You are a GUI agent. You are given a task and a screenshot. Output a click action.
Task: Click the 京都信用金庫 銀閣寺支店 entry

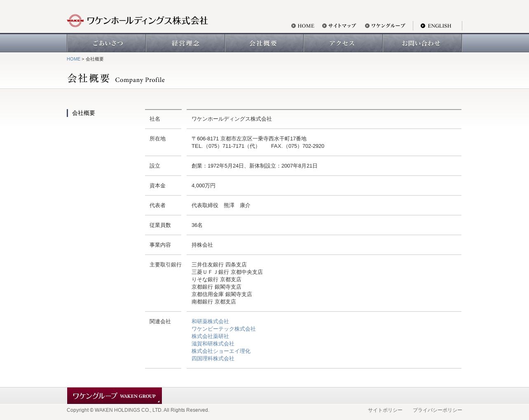pyautogui.click(x=222, y=294)
